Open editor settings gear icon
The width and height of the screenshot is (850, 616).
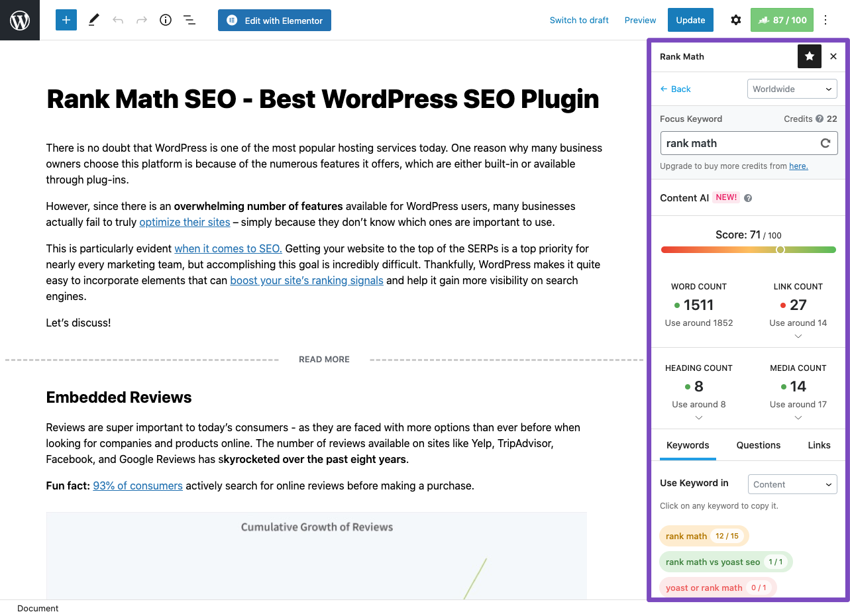click(735, 20)
